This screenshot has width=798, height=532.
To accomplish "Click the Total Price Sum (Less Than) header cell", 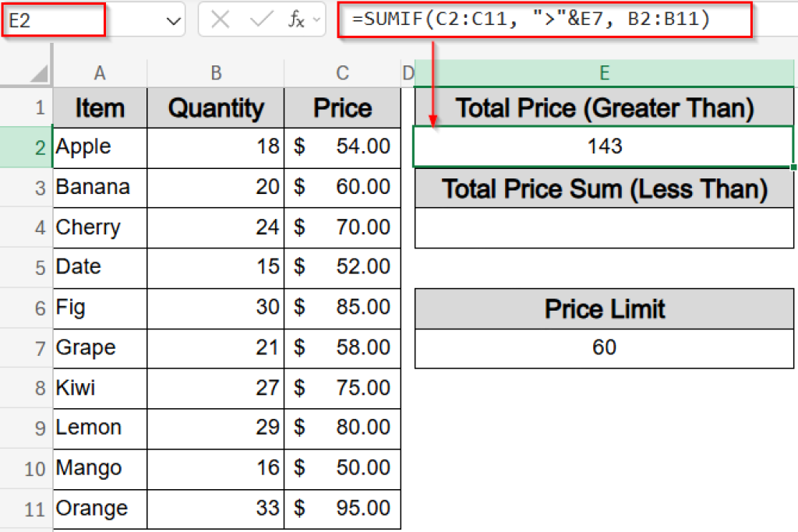I will (604, 188).
